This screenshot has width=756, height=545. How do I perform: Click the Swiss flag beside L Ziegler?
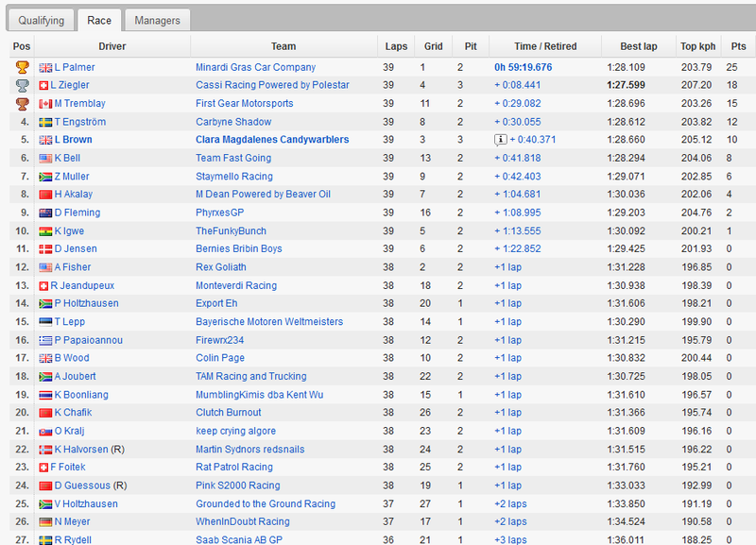click(43, 86)
